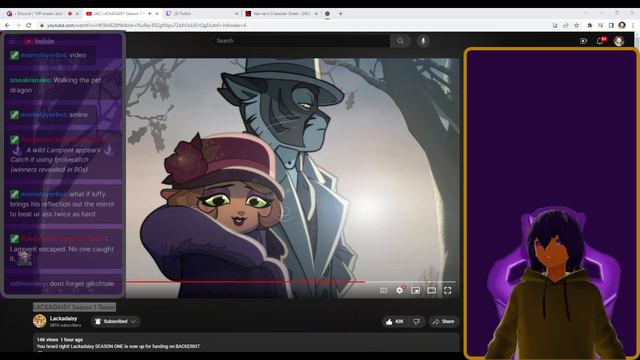Enable miniplayer mode on the video

point(416,290)
